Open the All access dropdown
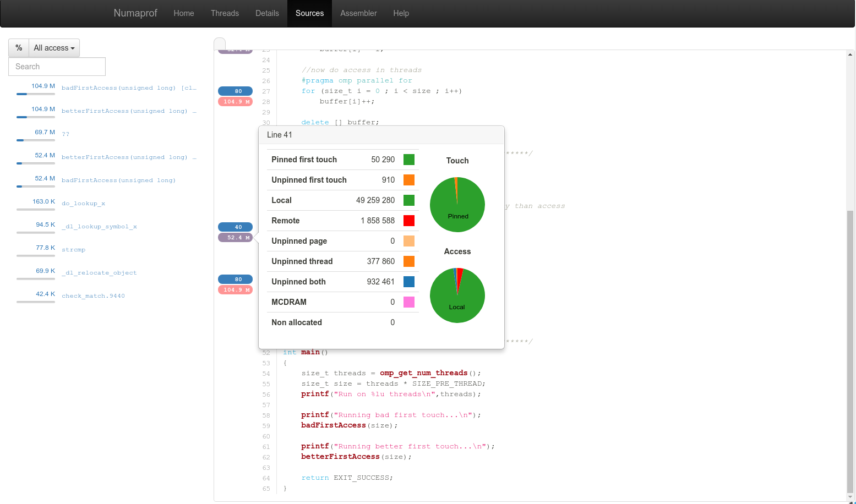 click(x=54, y=48)
